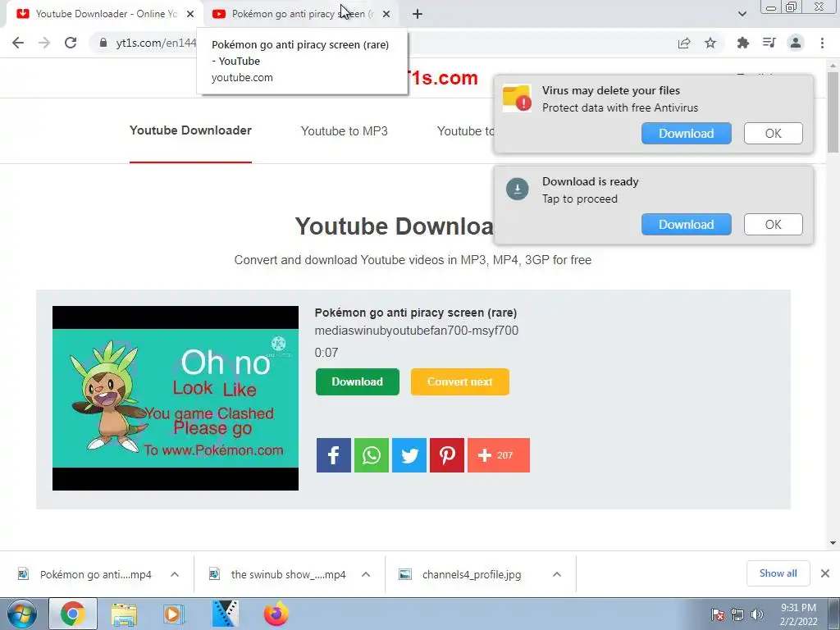
Task: Click OK in the Download is ready notification
Action: [x=773, y=225]
